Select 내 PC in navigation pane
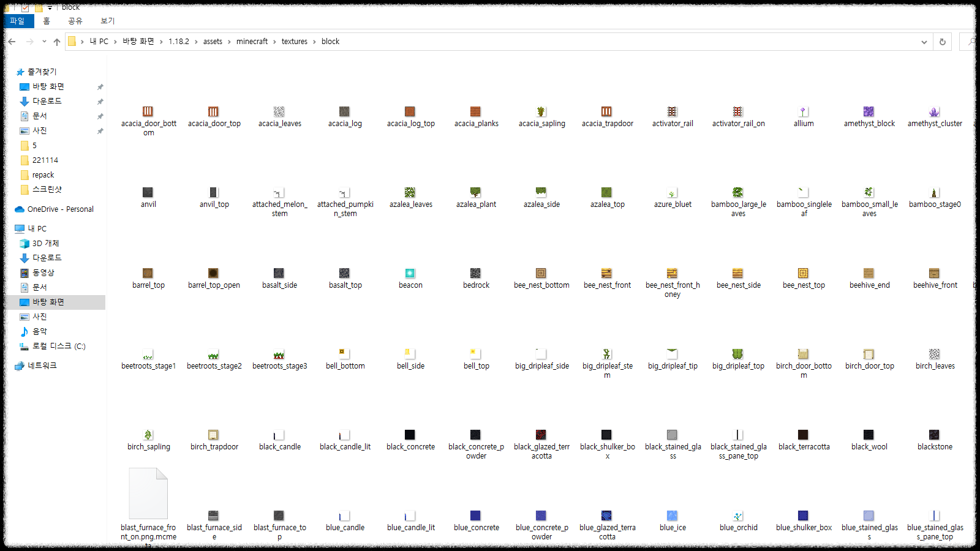980x551 pixels. 37,228
